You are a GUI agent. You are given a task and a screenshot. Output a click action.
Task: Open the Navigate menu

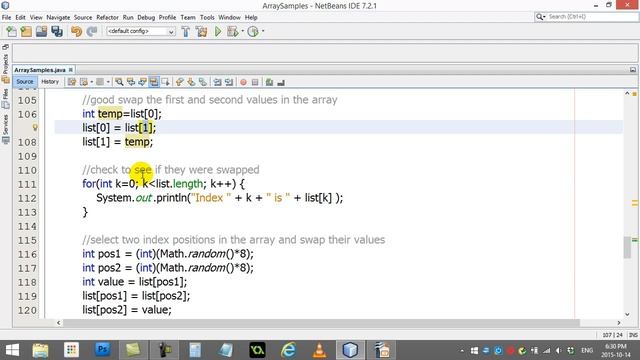coord(58,18)
